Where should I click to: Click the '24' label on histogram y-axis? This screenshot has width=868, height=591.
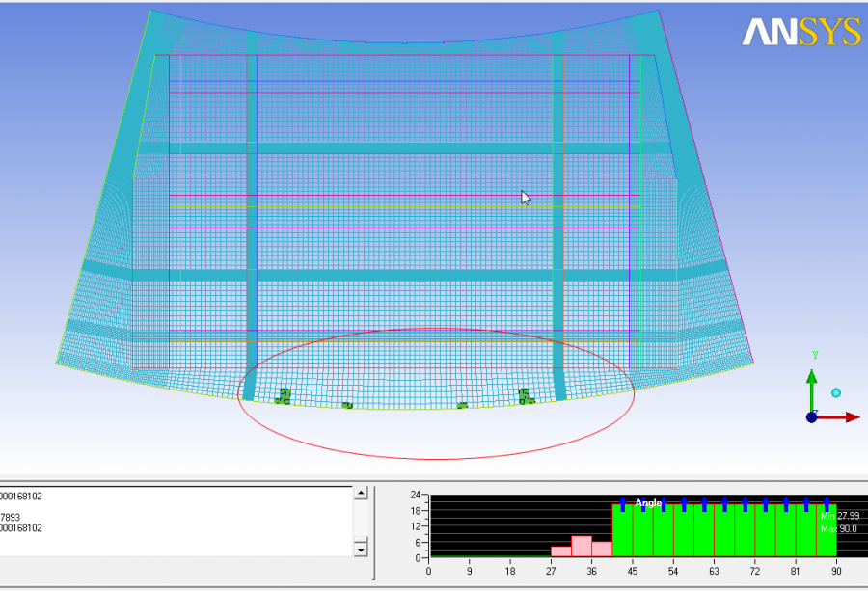click(x=415, y=495)
